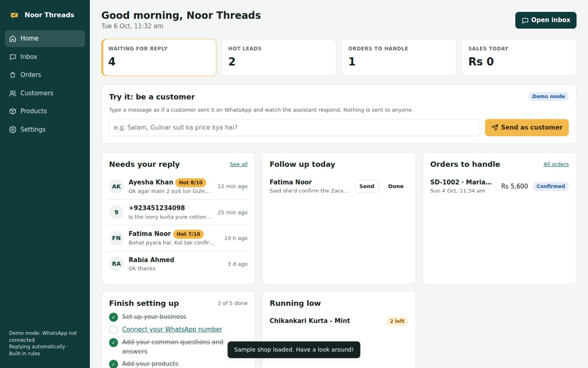Click the chat icon on Open inbox
588x368 pixels.
click(x=525, y=21)
